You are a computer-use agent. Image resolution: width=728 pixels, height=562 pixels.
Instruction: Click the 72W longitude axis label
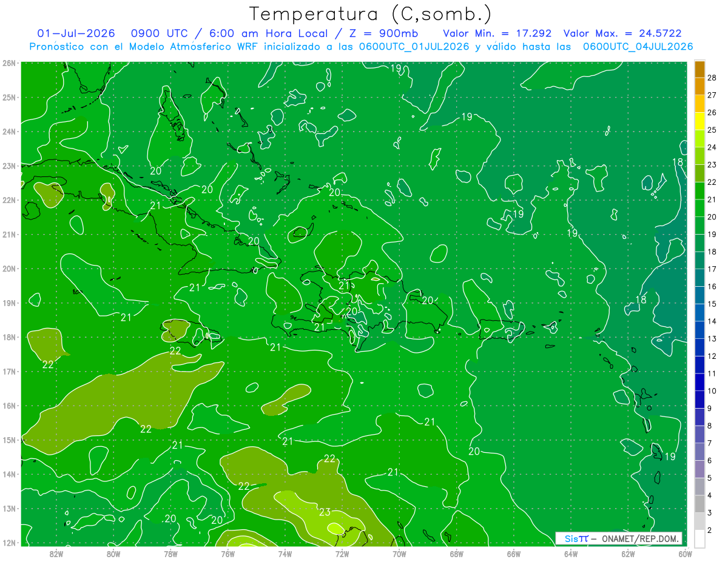pyautogui.click(x=342, y=553)
